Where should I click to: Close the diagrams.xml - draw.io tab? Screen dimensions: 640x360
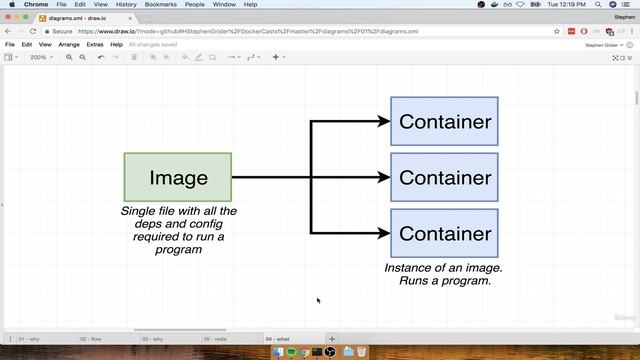[130, 18]
